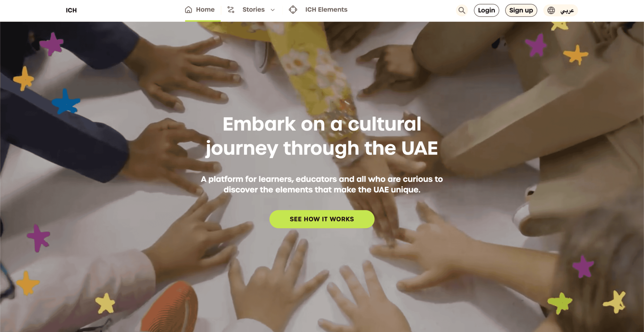Click the Stories path icon
Image resolution: width=644 pixels, height=332 pixels.
(230, 9)
